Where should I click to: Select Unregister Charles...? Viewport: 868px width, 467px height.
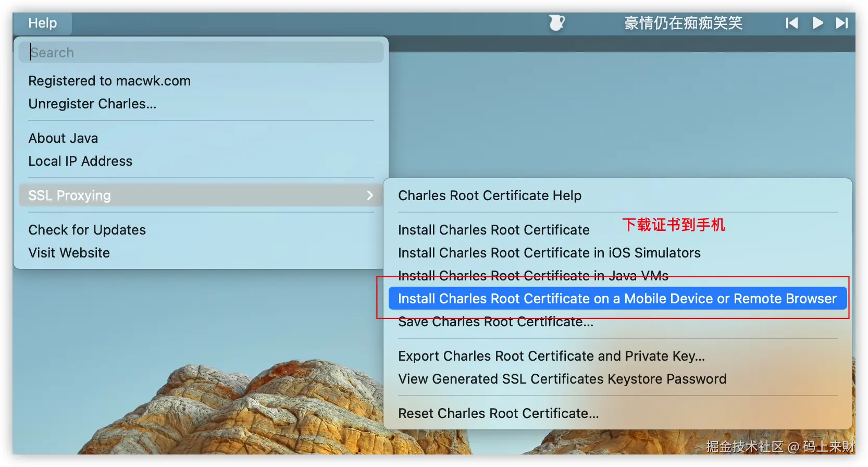(x=92, y=104)
